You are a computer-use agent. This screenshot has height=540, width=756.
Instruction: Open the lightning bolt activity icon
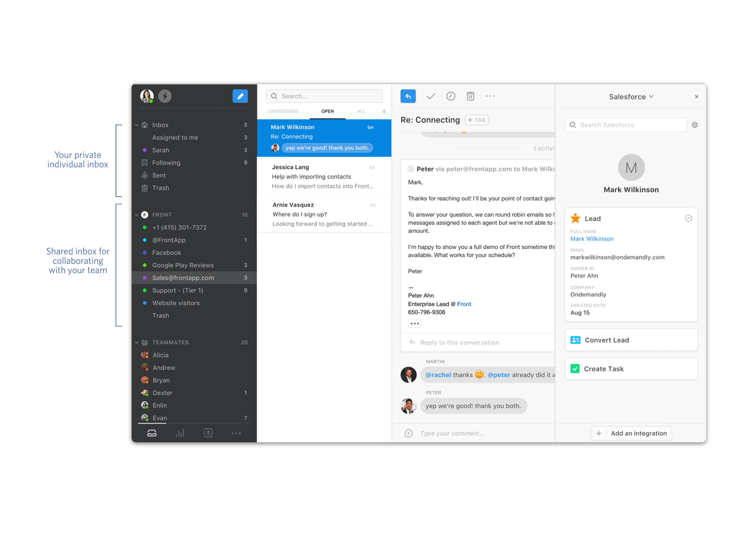[x=165, y=96]
